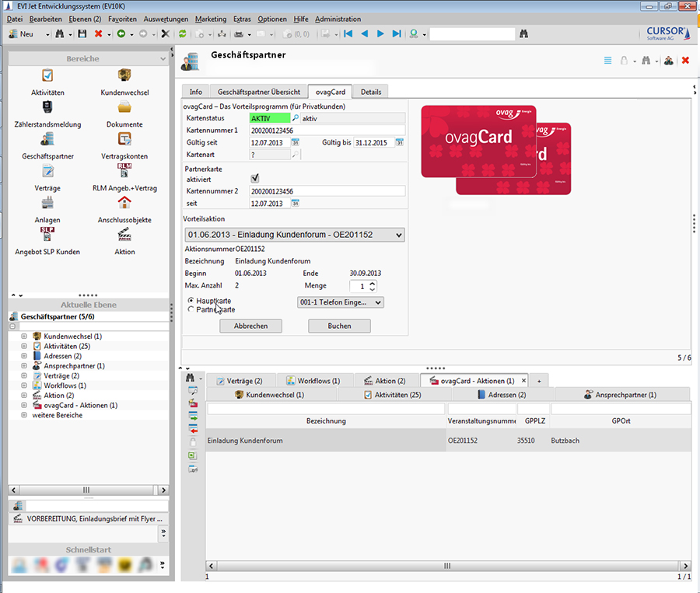Click the Anschlussobjekte house icon
Viewport: 700px width, 593px height.
(x=124, y=203)
